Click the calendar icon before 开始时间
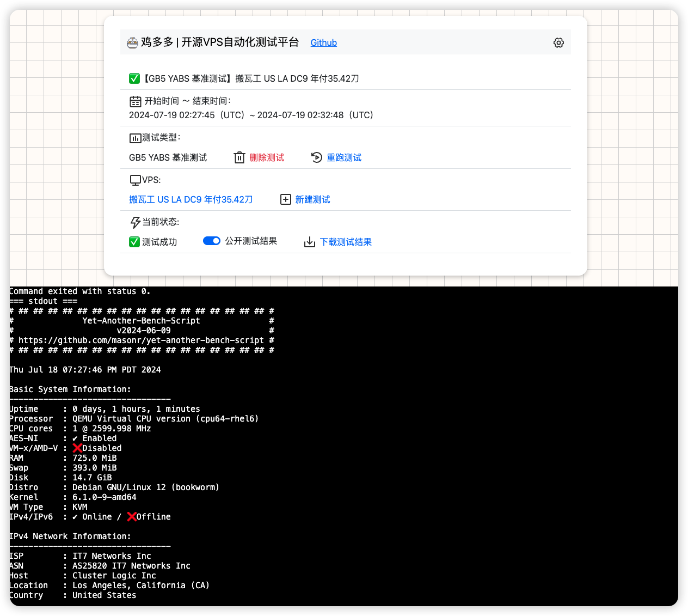This screenshot has height=616, width=688. pyautogui.click(x=135, y=101)
